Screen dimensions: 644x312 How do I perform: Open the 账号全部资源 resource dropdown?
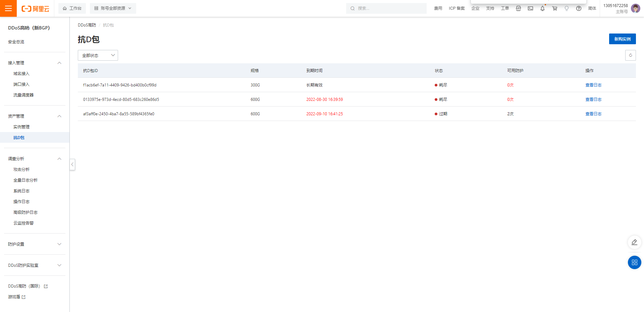(x=113, y=8)
